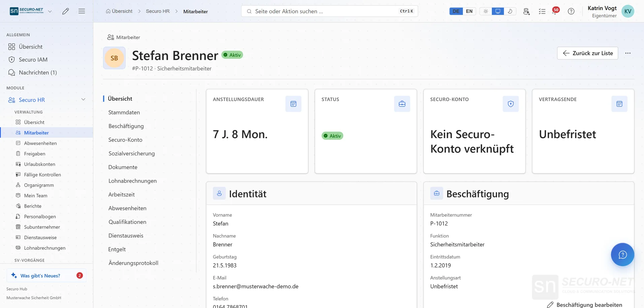
Task: Expand the Securo-Net workspace dropdown
Action: (x=50, y=11)
